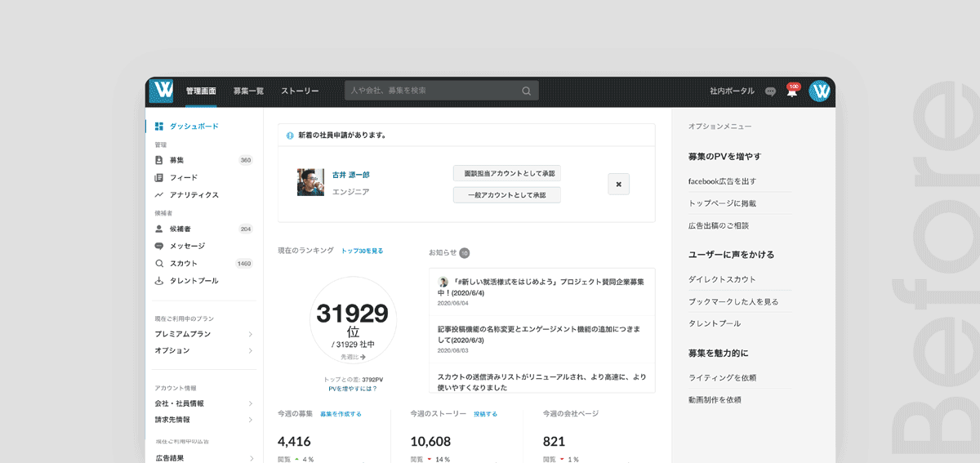Open 社内ポータル link
Viewport: 980px width, 463px height.
click(x=732, y=91)
